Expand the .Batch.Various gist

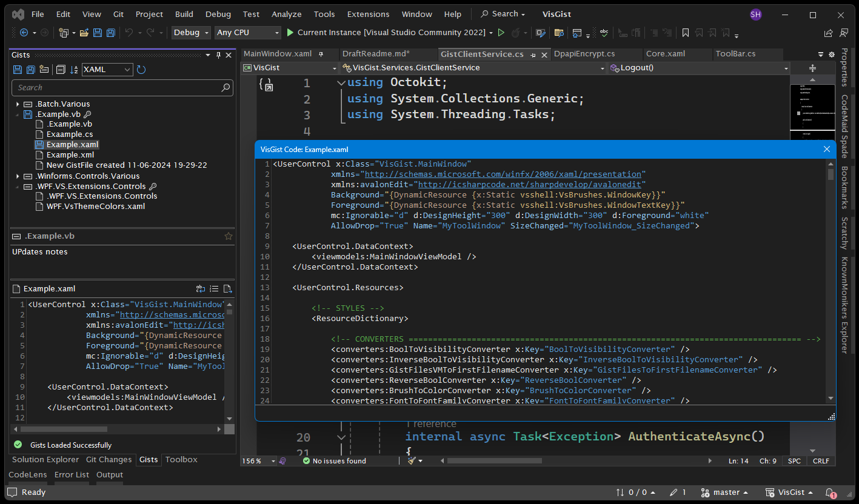(x=18, y=104)
